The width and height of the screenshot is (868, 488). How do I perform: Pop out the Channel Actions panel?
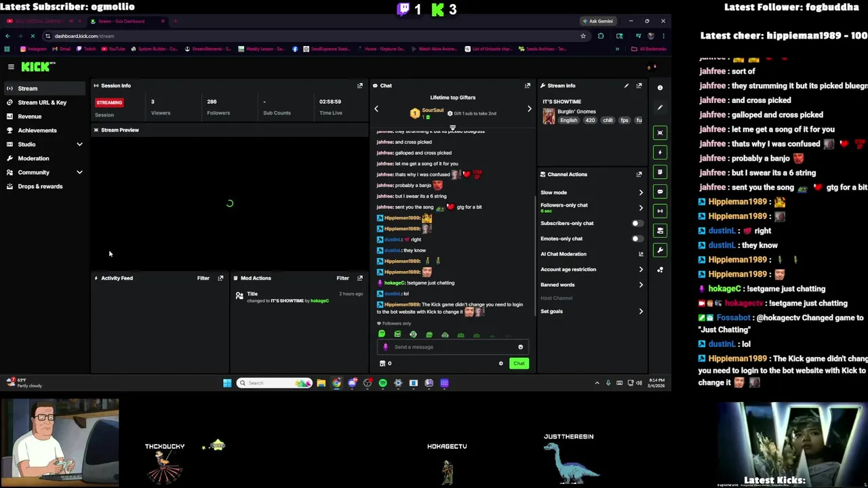coord(639,174)
